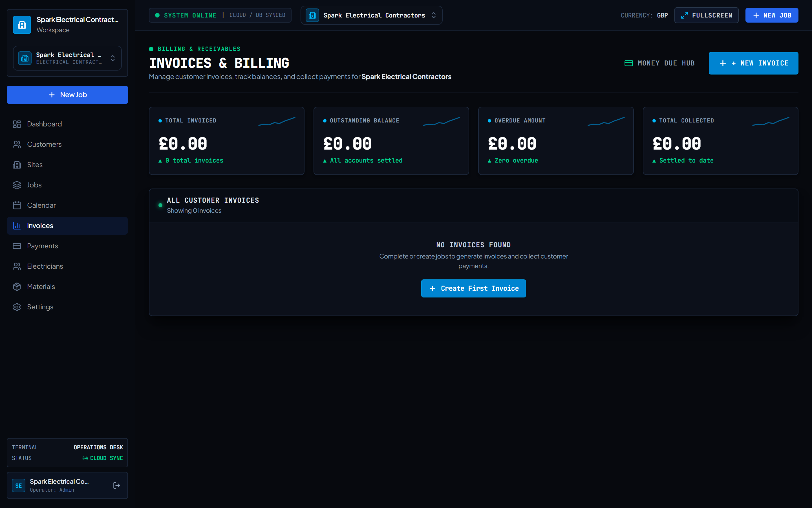Open the Materials section
The height and width of the screenshot is (508, 812).
(67, 286)
